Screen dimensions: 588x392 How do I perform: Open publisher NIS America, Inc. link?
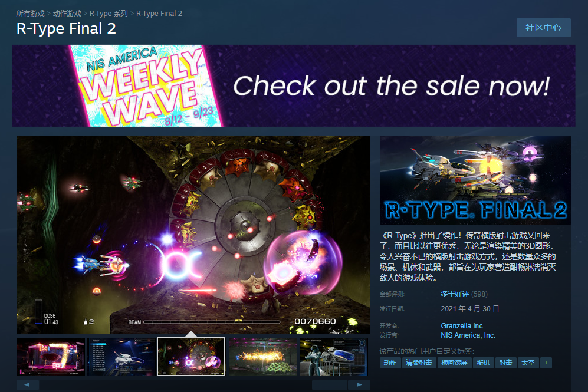(x=468, y=335)
